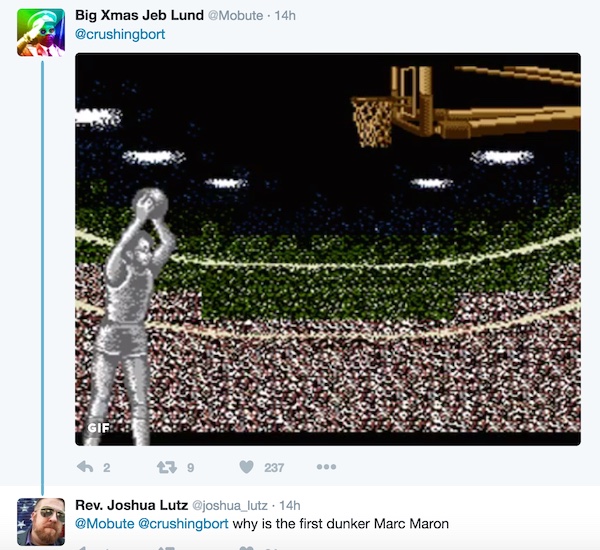Open the @Mobute mention in the reply
This screenshot has height=550, width=600.
point(105,523)
